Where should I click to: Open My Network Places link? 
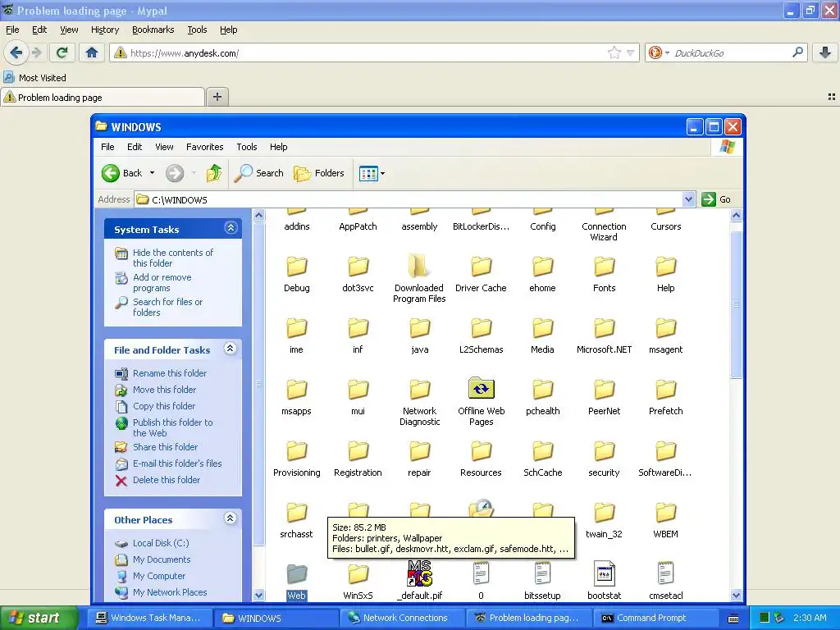169,592
